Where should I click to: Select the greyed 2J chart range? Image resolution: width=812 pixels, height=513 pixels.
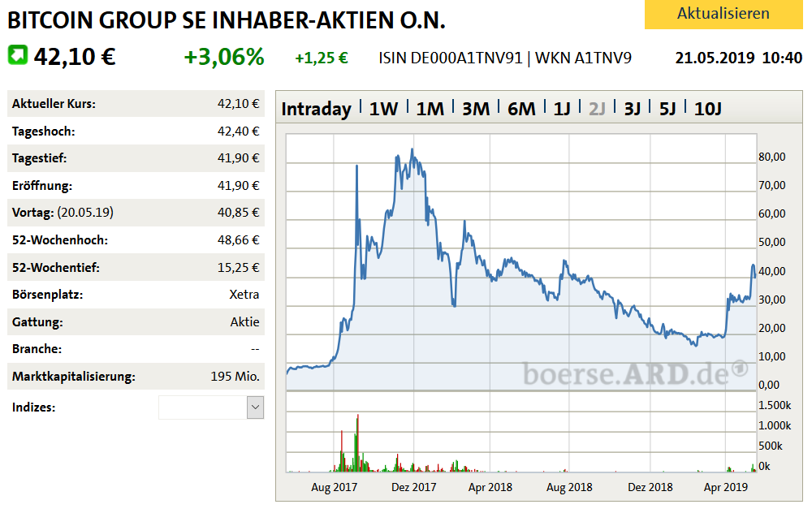pyautogui.click(x=597, y=109)
